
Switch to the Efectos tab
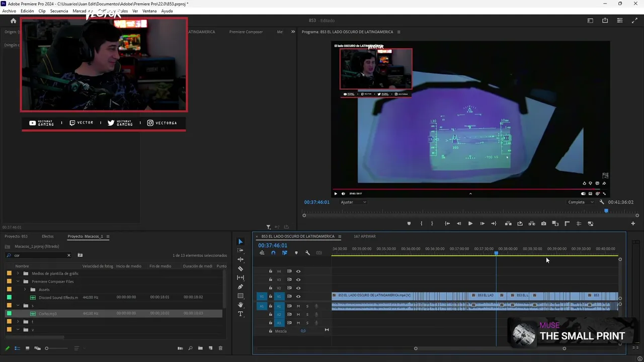pos(48,236)
